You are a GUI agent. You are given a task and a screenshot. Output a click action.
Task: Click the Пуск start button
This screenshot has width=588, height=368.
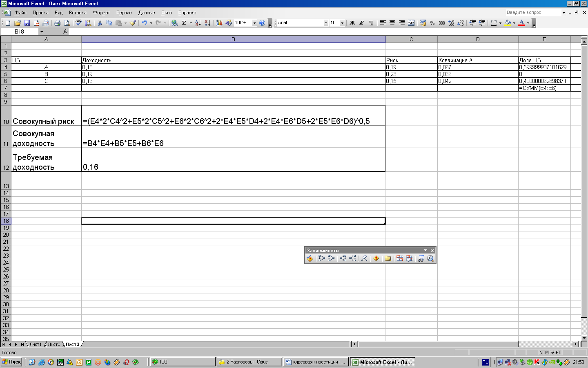(11, 362)
